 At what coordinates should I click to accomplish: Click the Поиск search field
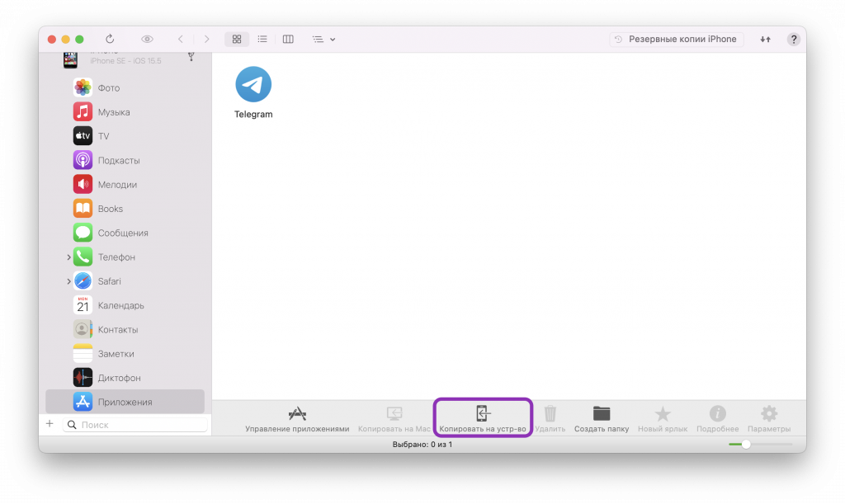click(135, 425)
